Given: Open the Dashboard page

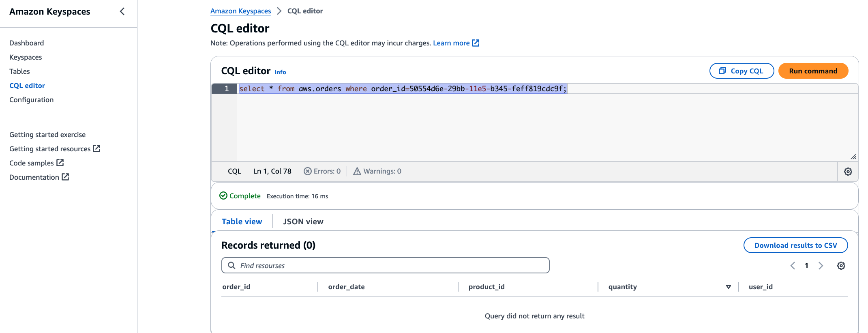Looking at the screenshot, I should [27, 43].
